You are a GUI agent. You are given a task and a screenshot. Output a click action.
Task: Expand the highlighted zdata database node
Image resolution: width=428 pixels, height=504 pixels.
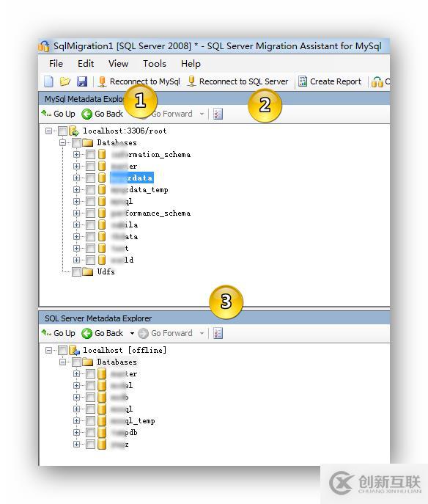(x=76, y=178)
